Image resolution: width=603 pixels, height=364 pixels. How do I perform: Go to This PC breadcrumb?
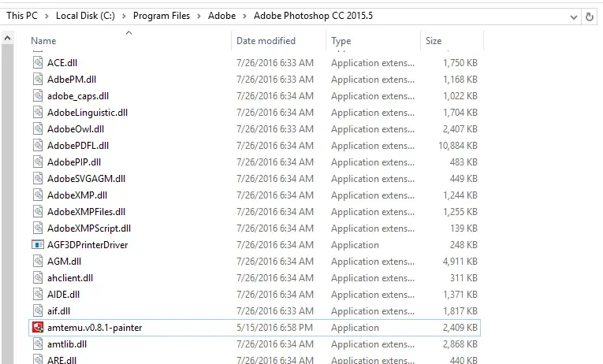(x=22, y=16)
